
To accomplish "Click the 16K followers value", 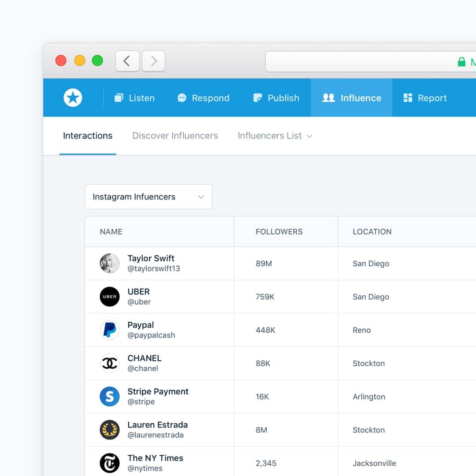I will pyautogui.click(x=262, y=397).
